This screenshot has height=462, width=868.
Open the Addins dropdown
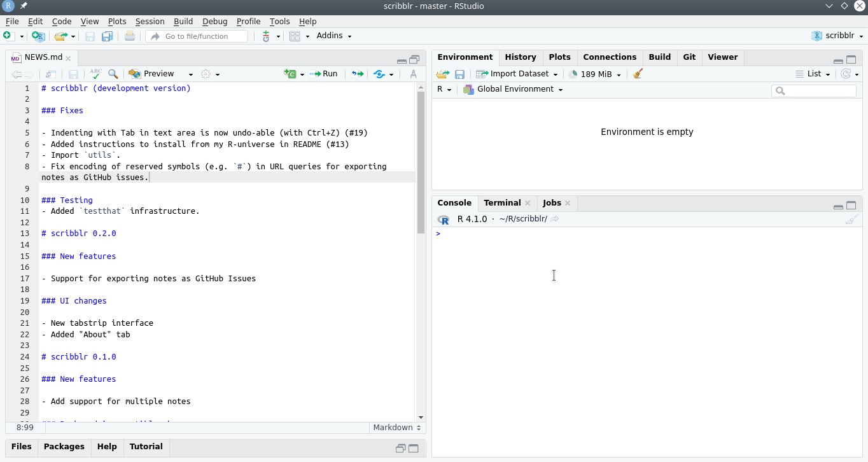pos(333,36)
